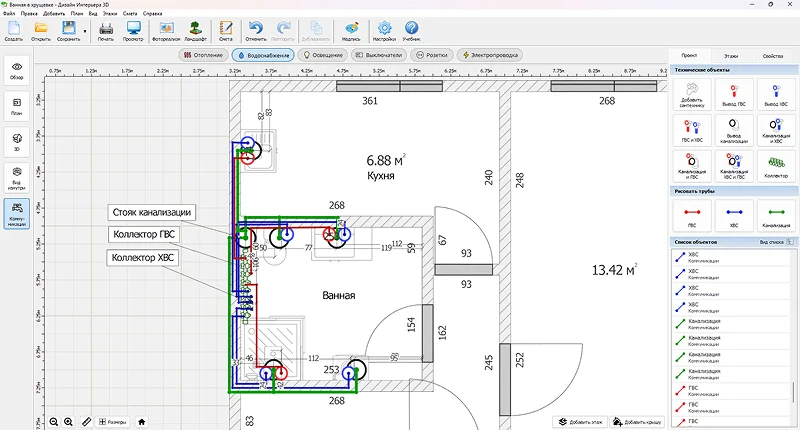Toggle Размеры dimensions display

tap(112, 422)
